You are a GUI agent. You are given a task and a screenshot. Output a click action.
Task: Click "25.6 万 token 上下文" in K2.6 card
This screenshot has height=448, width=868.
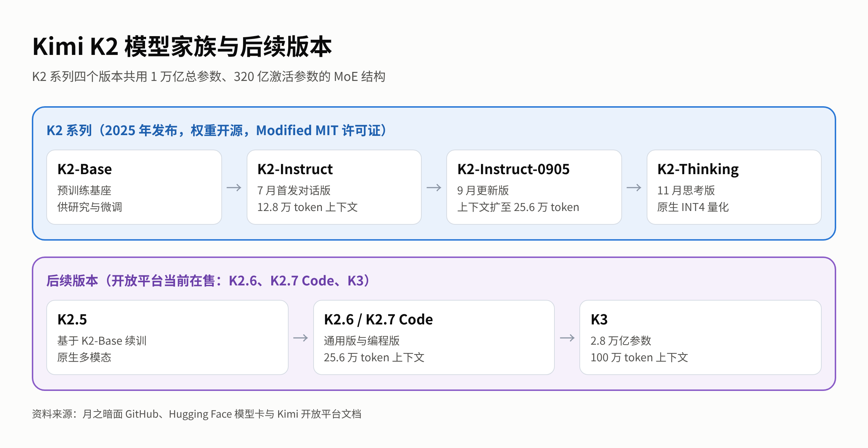[x=374, y=357]
